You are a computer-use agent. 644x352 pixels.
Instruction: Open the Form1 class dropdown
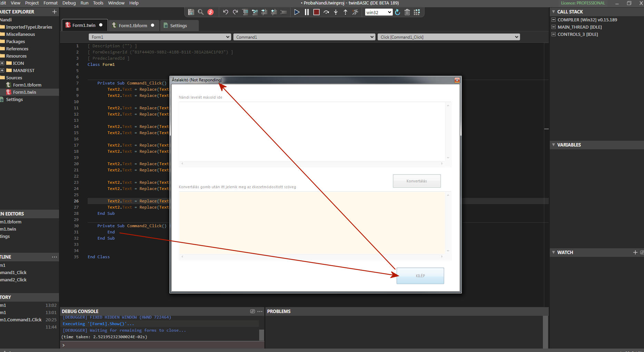pos(159,37)
